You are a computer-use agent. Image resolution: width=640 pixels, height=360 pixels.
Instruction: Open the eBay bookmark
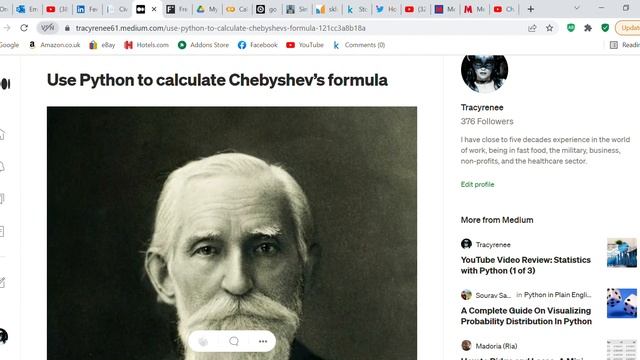click(102, 45)
